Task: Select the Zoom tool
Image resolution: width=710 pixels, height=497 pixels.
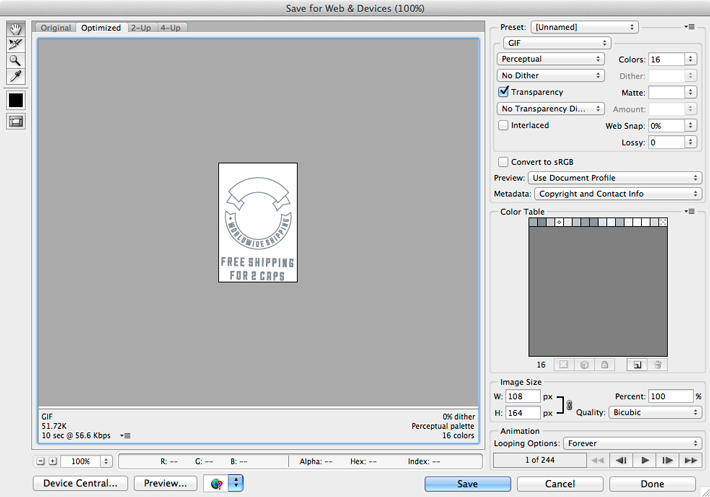Action: [x=15, y=61]
